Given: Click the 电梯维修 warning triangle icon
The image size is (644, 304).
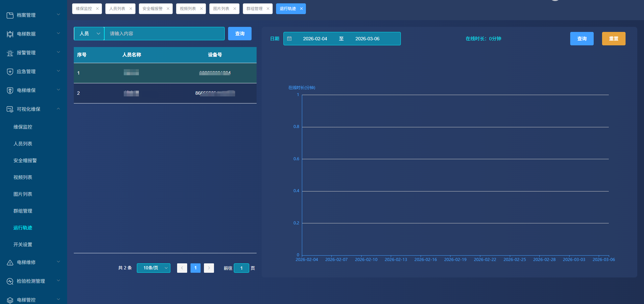Looking at the screenshot, I should [10, 262].
